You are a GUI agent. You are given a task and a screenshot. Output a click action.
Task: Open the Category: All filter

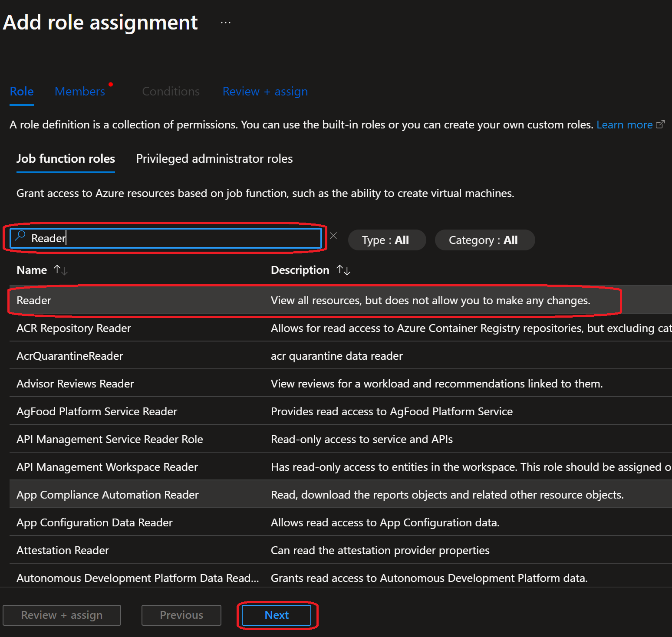tap(484, 240)
